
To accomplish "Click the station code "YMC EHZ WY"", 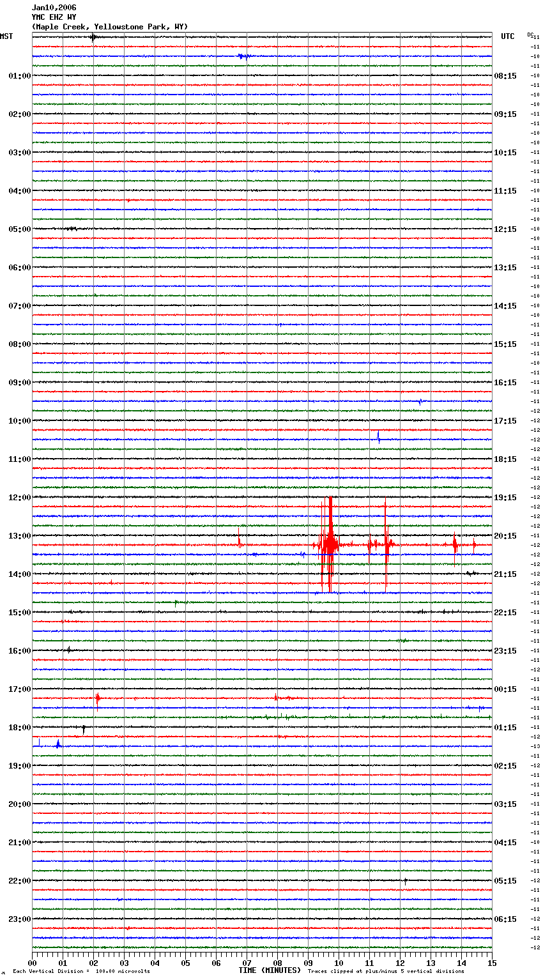I will pyautogui.click(x=54, y=17).
